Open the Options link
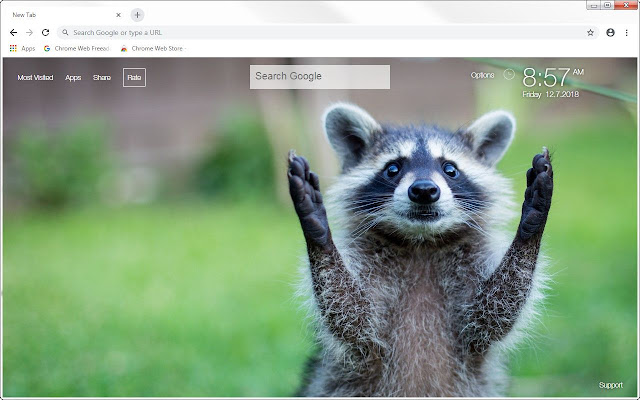Viewport: 640px width, 400px height. tap(482, 75)
